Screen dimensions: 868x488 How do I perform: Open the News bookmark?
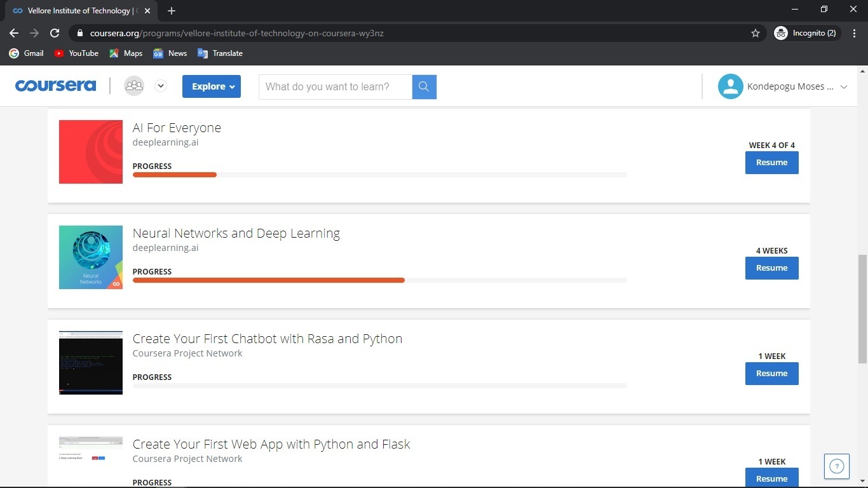(x=170, y=53)
